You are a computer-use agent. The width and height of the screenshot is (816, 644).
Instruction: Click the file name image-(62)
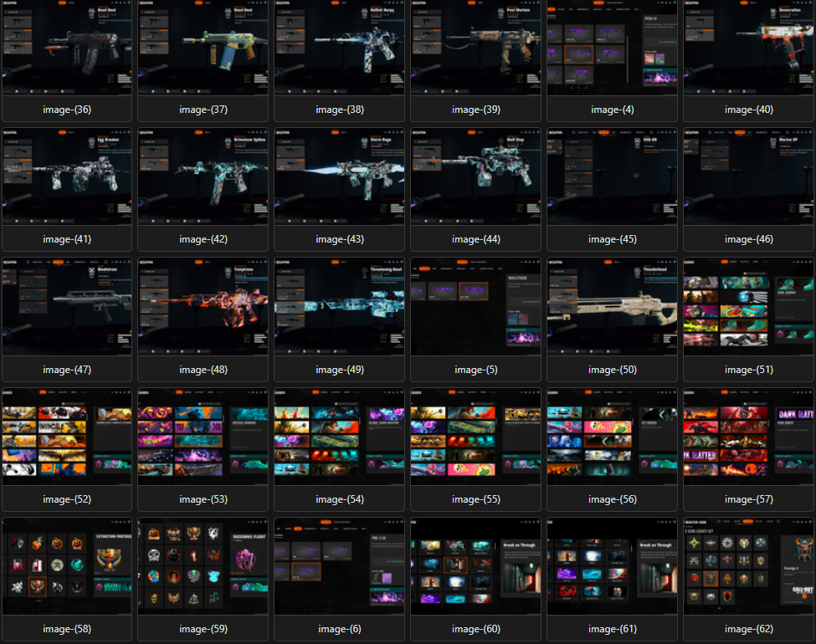pyautogui.click(x=748, y=629)
